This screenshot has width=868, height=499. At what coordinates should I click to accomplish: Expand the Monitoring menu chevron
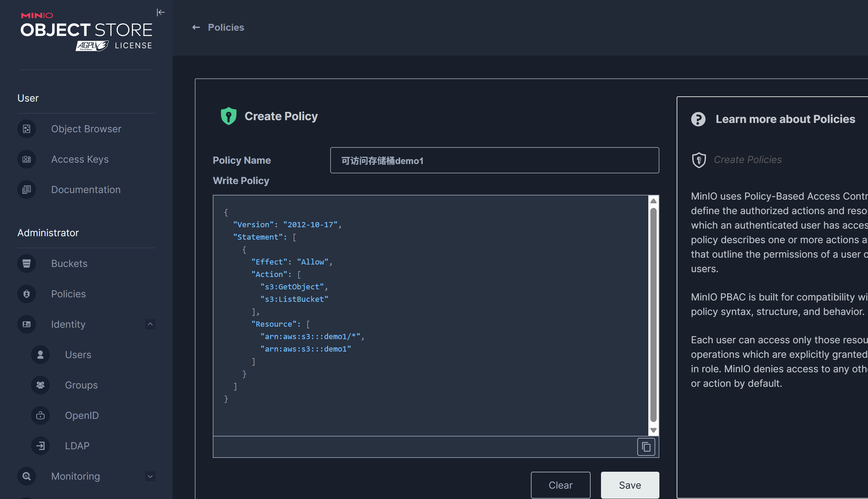point(150,476)
